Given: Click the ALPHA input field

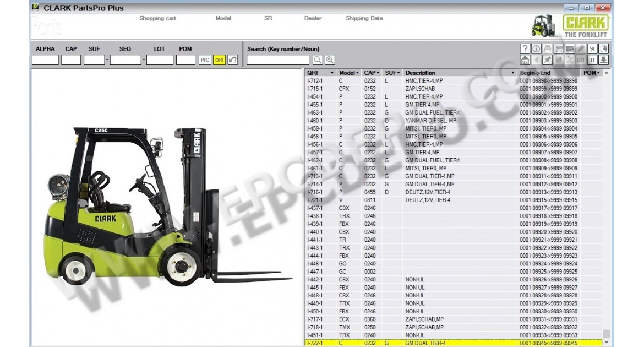Looking at the screenshot, I should point(45,60).
